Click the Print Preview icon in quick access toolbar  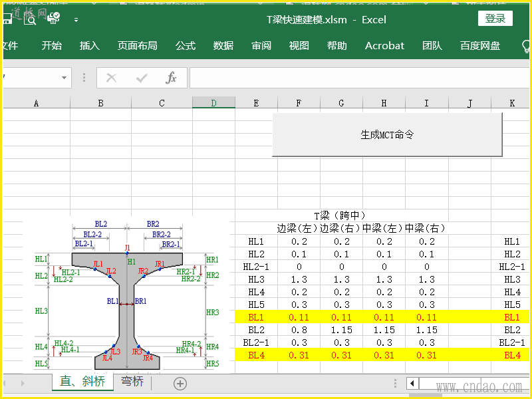point(30,19)
